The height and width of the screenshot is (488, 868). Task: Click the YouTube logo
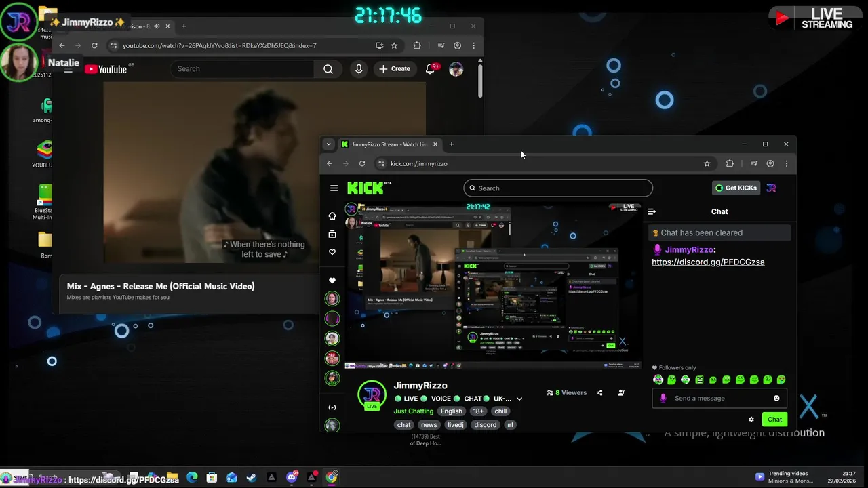[x=106, y=69]
